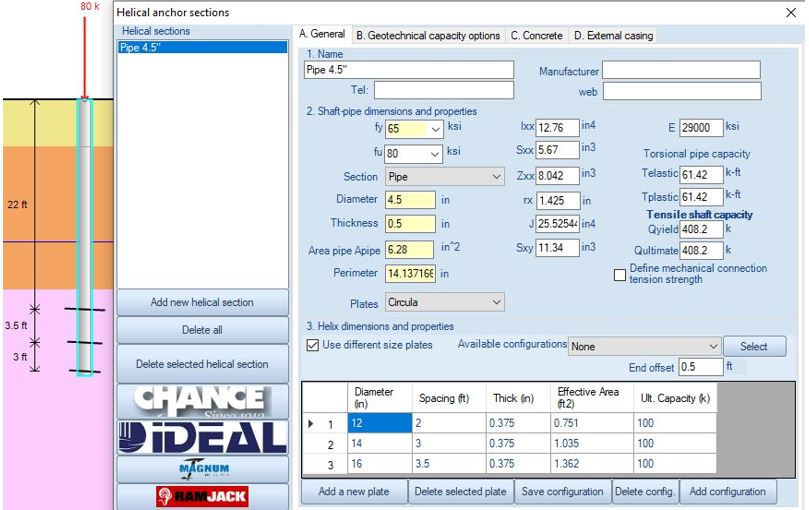The height and width of the screenshot is (510, 809).
Task: Click the Name input field
Action: coord(409,70)
